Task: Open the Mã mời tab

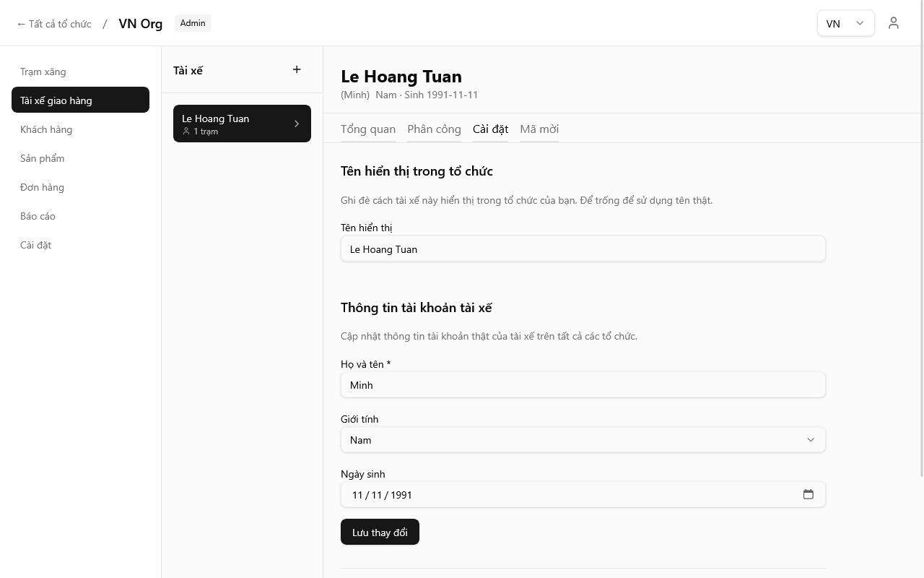Action: pyautogui.click(x=539, y=129)
